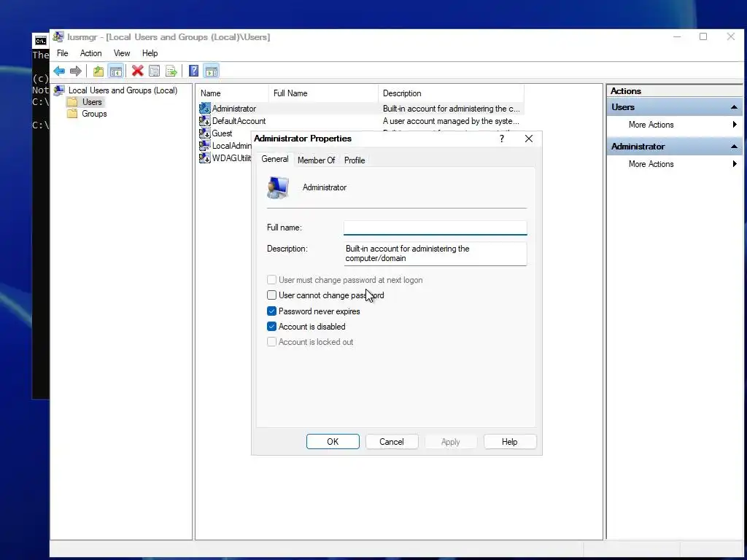The image size is (747, 560).
Task: Click the dialog's question mark help icon
Action: tap(502, 139)
